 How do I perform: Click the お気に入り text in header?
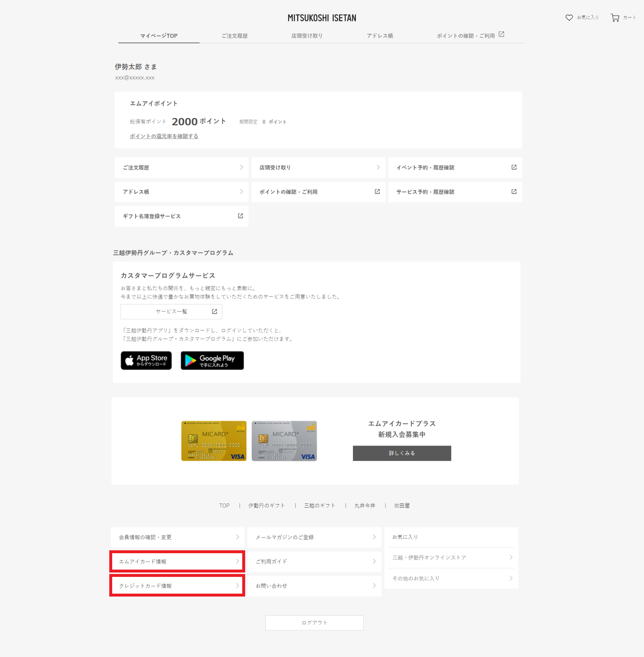point(588,17)
